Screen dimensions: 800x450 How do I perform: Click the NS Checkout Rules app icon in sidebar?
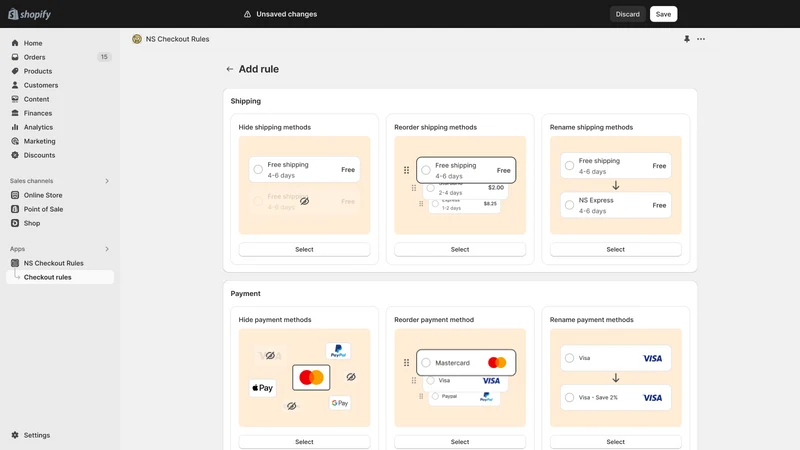[x=15, y=263]
